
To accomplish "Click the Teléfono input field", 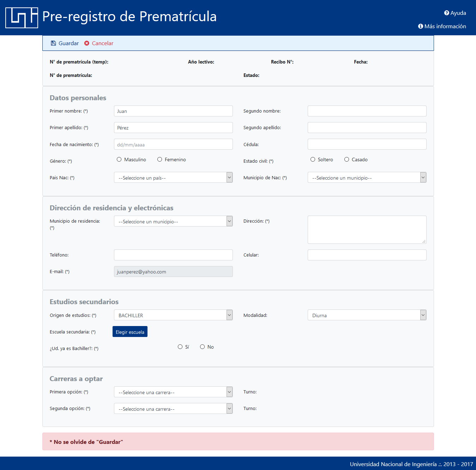I will coord(173,255).
